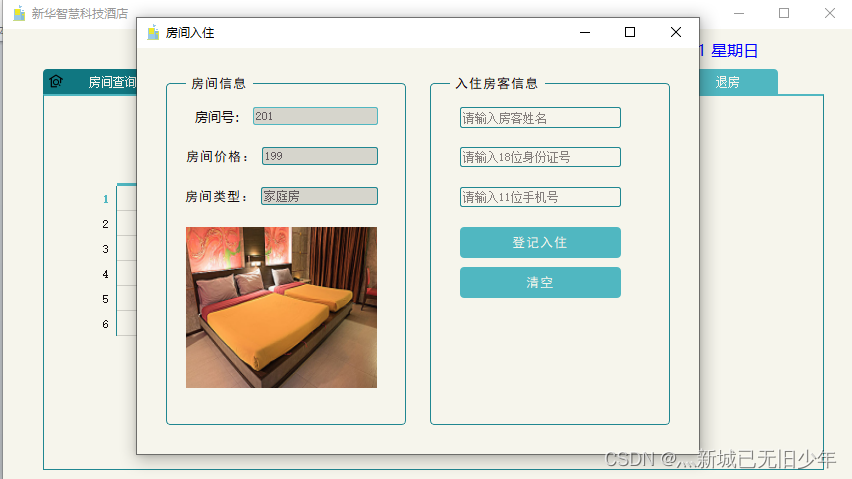Screen dimensions: 852x479
Task: Click the 清空 button
Action: click(540, 282)
